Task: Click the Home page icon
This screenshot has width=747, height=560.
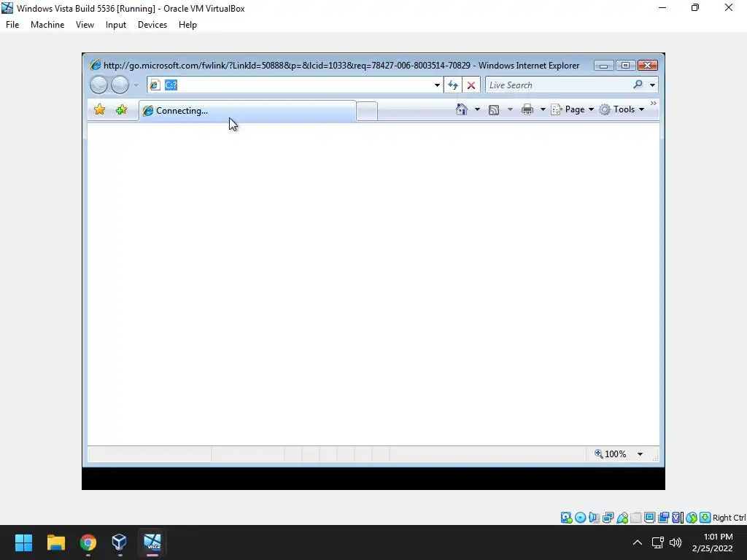Action: tap(462, 109)
